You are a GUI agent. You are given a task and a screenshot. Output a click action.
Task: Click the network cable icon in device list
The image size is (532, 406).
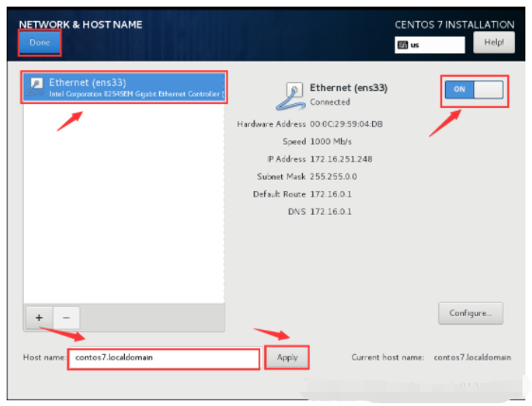pyautogui.click(x=35, y=87)
